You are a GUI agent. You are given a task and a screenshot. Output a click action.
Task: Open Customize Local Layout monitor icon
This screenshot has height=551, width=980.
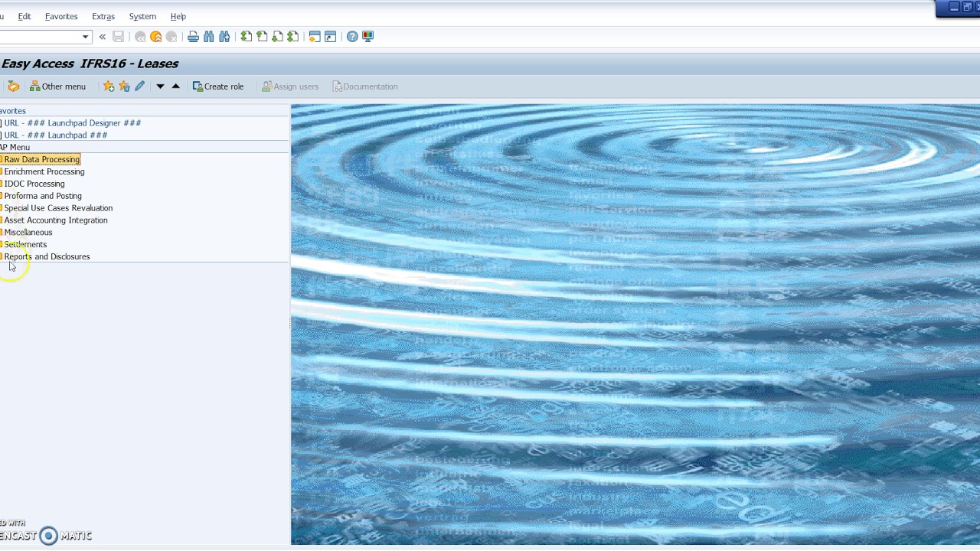pyautogui.click(x=367, y=37)
